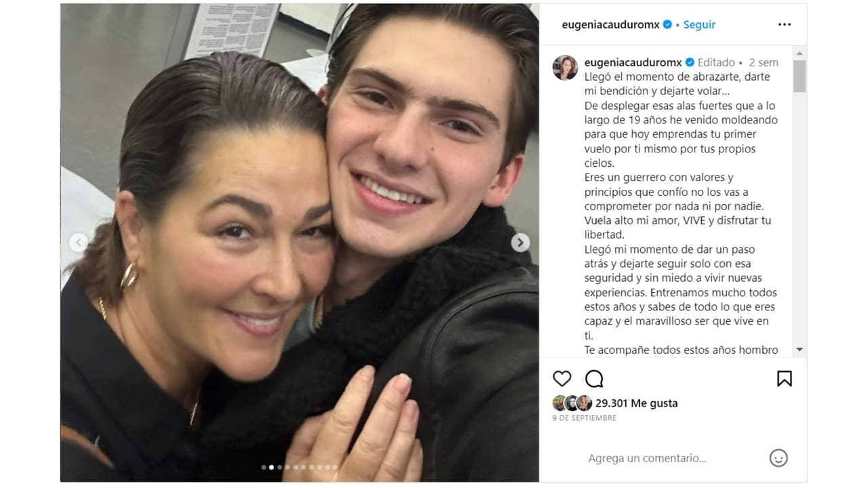Open post options via the three-dot icon
The width and height of the screenshot is (868, 488).
(785, 24)
